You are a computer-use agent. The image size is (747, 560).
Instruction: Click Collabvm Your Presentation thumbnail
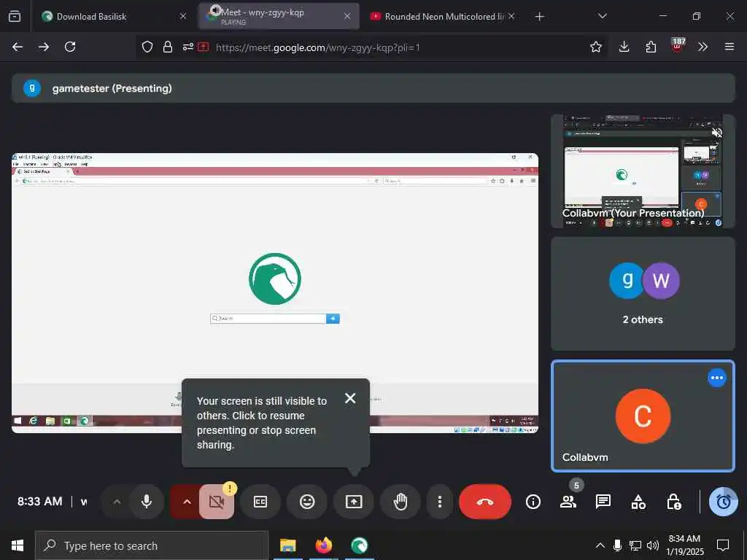[x=643, y=171]
